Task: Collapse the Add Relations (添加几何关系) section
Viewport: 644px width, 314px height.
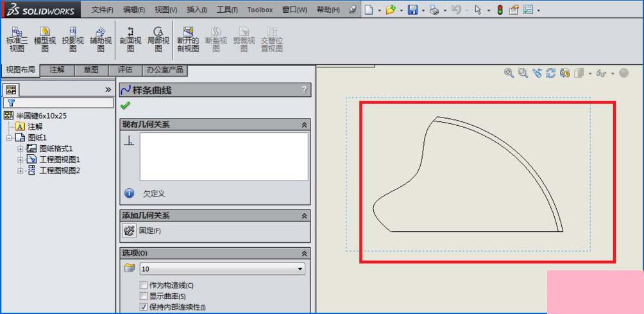Action: pyautogui.click(x=304, y=216)
